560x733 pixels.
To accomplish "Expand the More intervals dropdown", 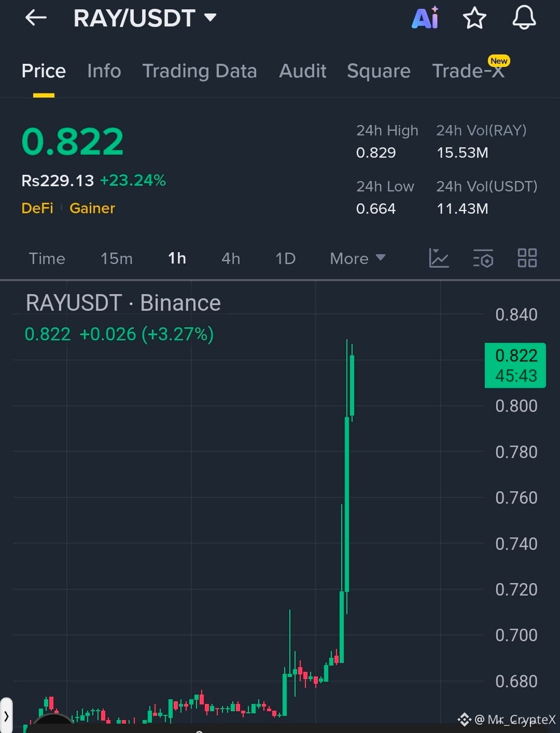I will tap(358, 258).
